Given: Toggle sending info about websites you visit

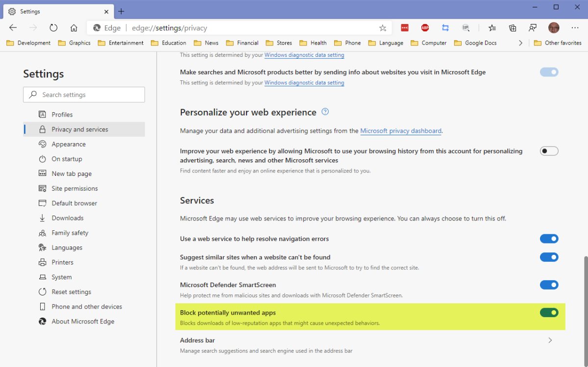Looking at the screenshot, I should 549,72.
